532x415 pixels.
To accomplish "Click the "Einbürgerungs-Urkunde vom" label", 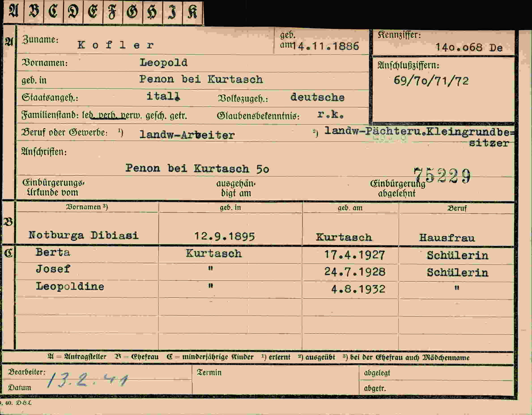I will [x=53, y=187].
